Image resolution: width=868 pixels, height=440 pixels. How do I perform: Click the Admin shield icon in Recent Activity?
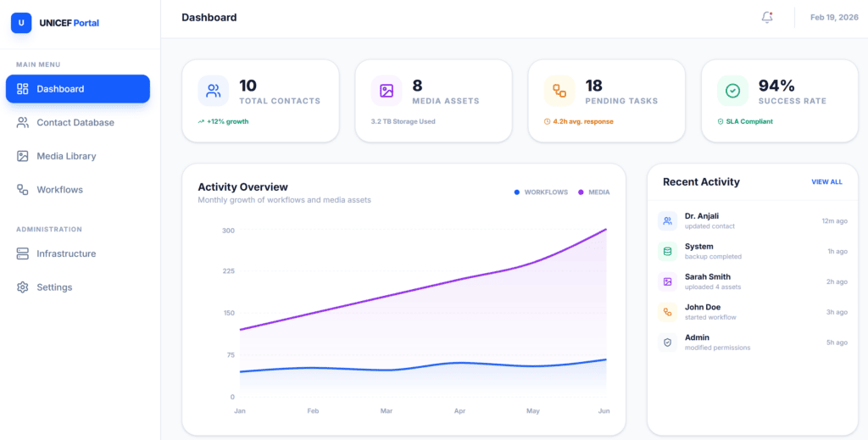point(667,343)
